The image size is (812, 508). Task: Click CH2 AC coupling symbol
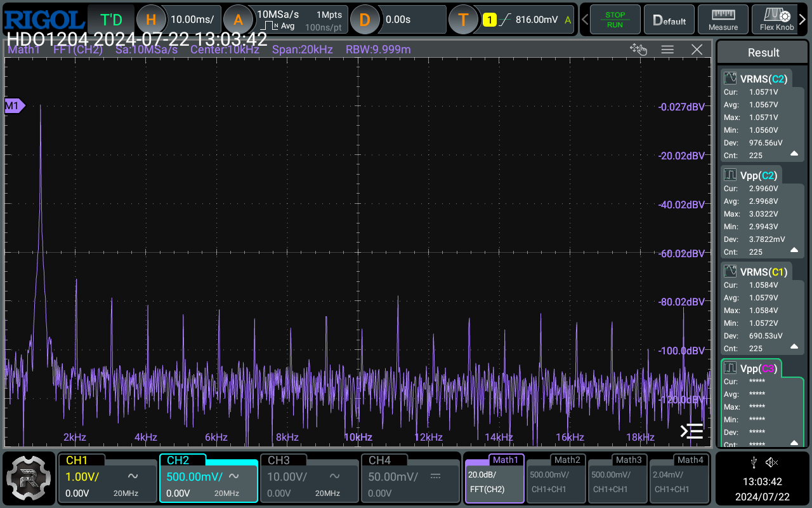(234, 476)
